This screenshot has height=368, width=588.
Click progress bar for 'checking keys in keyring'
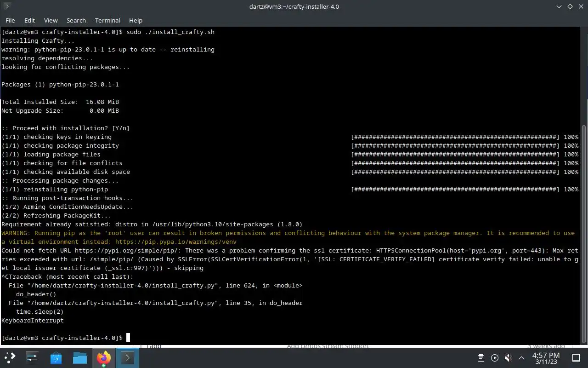455,137
